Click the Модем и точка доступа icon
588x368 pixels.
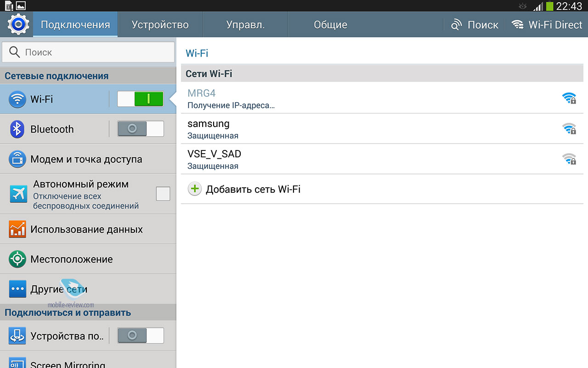[17, 159]
